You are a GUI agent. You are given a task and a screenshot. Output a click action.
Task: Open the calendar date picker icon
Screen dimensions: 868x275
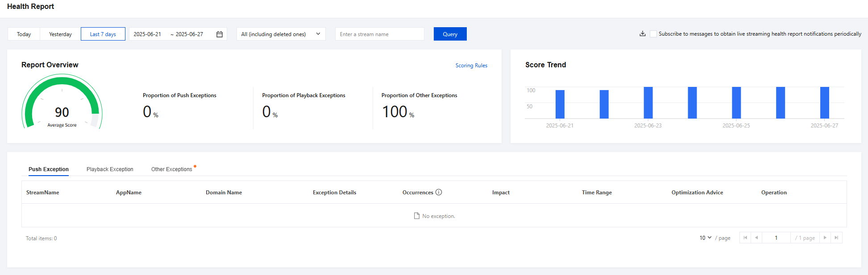coord(220,34)
